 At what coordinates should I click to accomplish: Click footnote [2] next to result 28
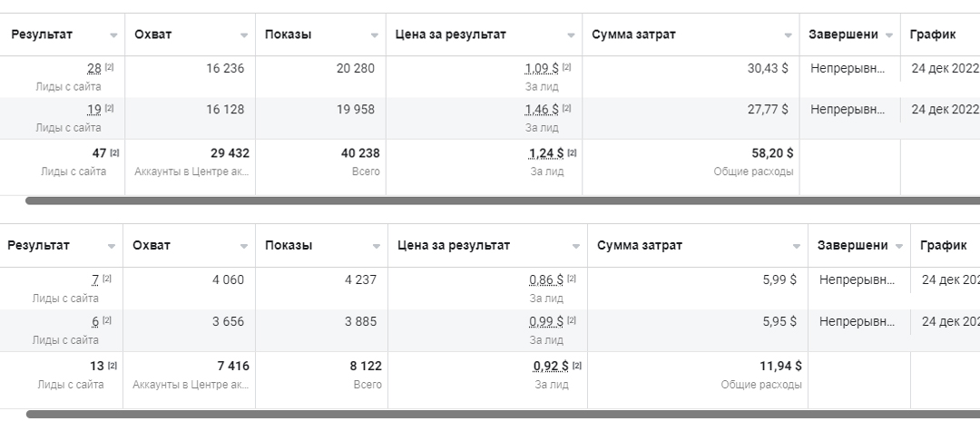point(109,67)
